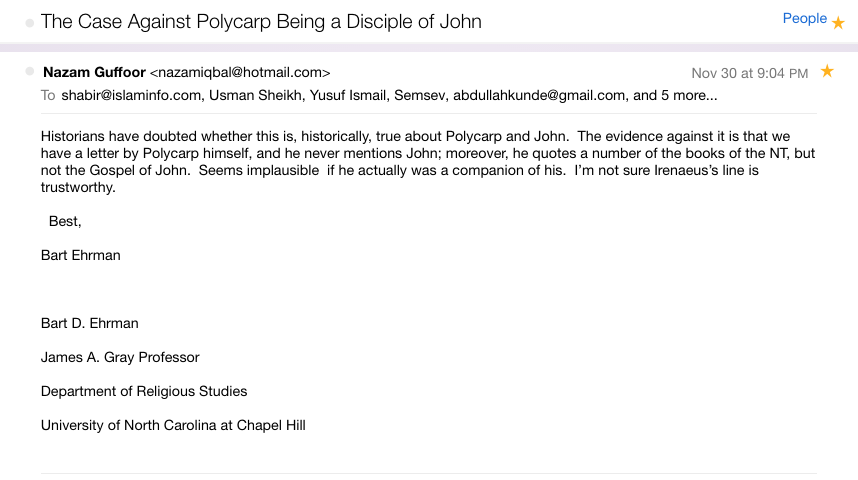The width and height of the screenshot is (858, 480).
Task: Select recipient shabir@islaminfo.com
Action: [117, 96]
